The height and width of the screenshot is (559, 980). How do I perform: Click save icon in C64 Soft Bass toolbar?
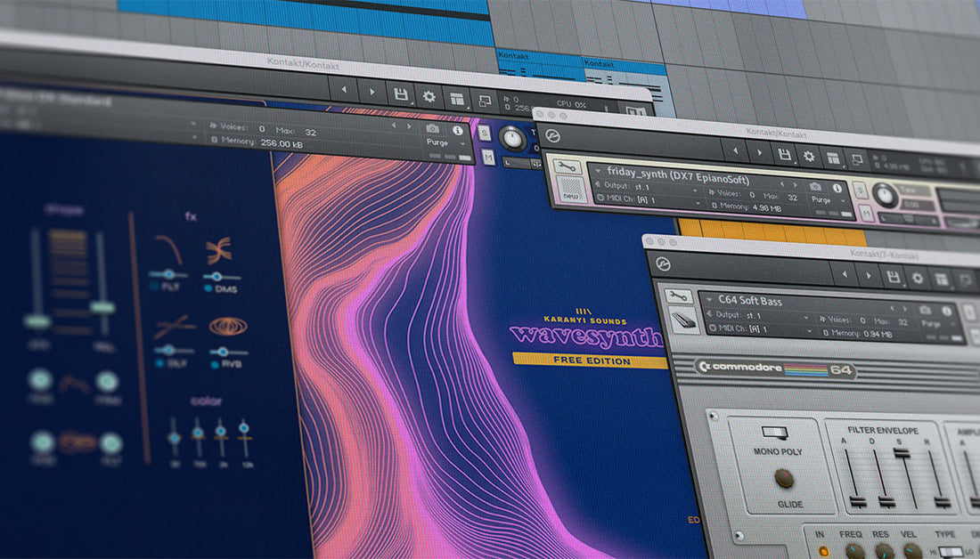[x=894, y=277]
